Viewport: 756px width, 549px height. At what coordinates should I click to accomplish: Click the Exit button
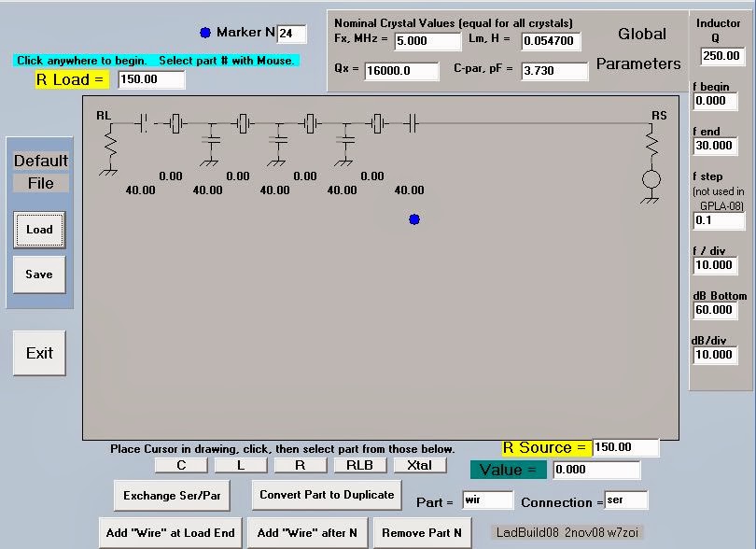pos(39,353)
